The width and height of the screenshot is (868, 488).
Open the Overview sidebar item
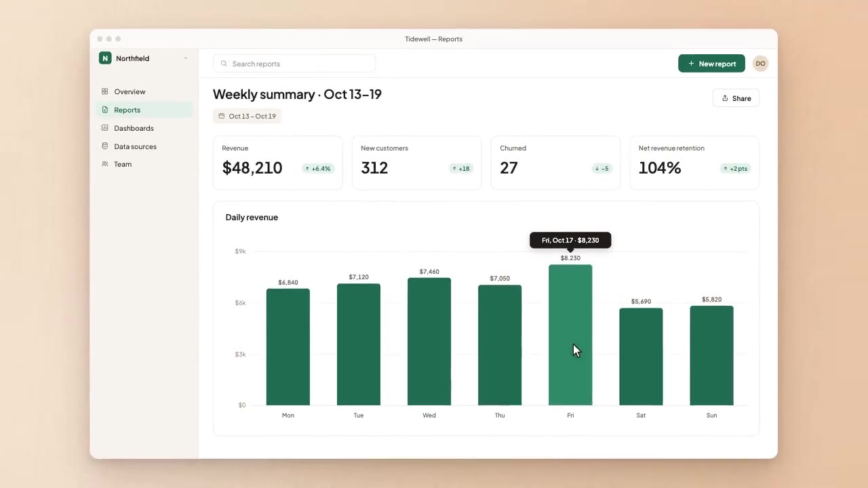144,91
